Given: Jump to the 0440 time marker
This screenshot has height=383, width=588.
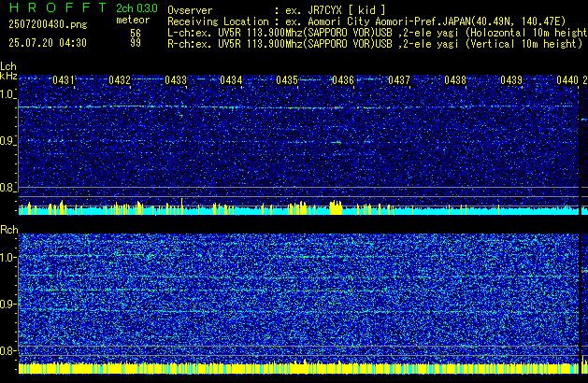Looking at the screenshot, I should click(567, 80).
